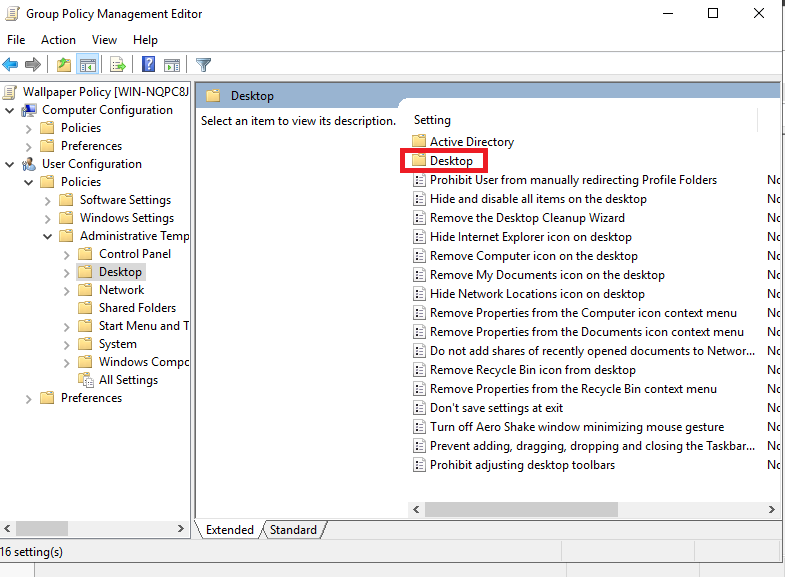Expand the Control Panel node
The width and height of the screenshot is (785, 577).
pos(67,255)
